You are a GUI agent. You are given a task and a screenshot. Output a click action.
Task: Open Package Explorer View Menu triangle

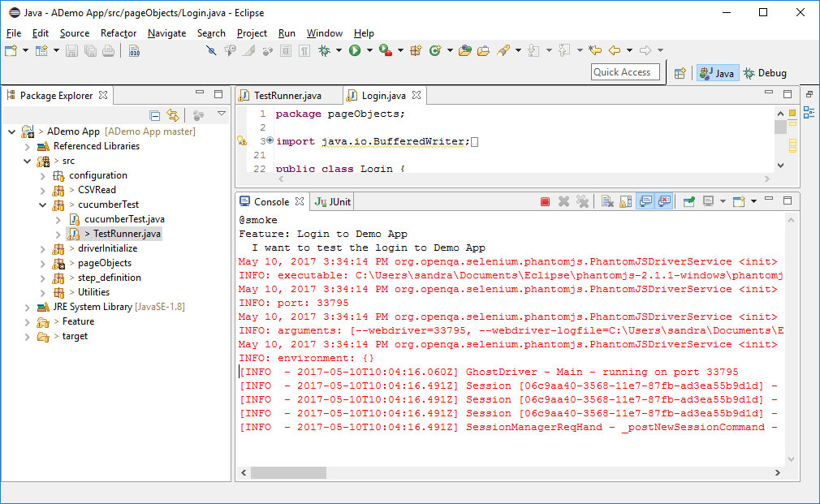pyautogui.click(x=222, y=114)
